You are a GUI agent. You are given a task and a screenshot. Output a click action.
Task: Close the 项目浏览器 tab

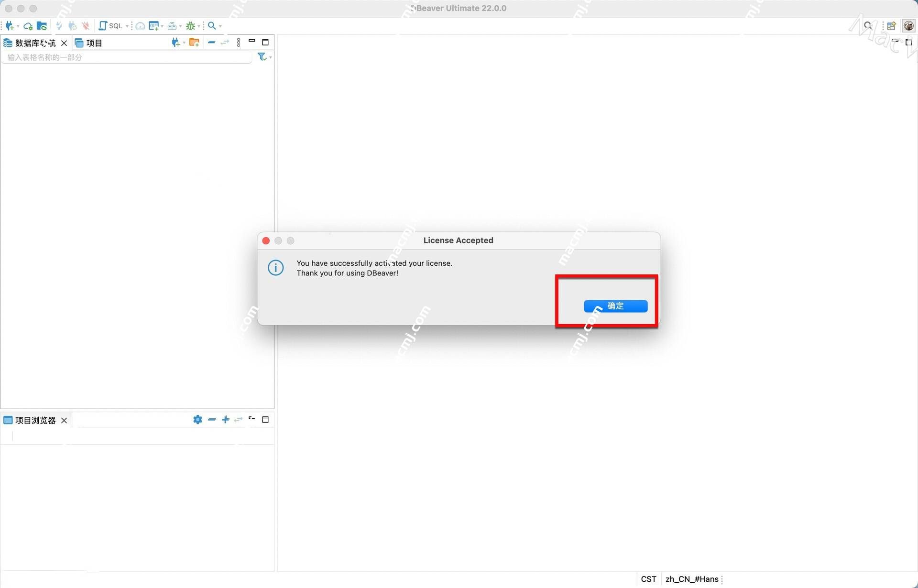[x=64, y=420]
